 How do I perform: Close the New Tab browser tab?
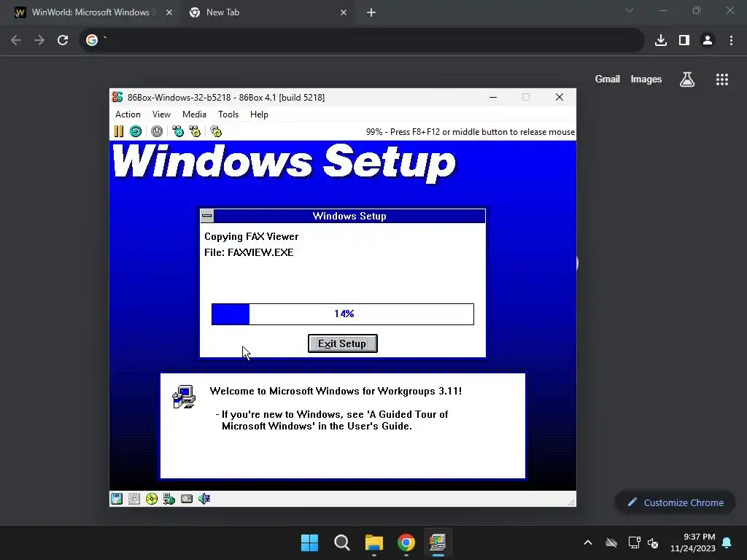344,12
